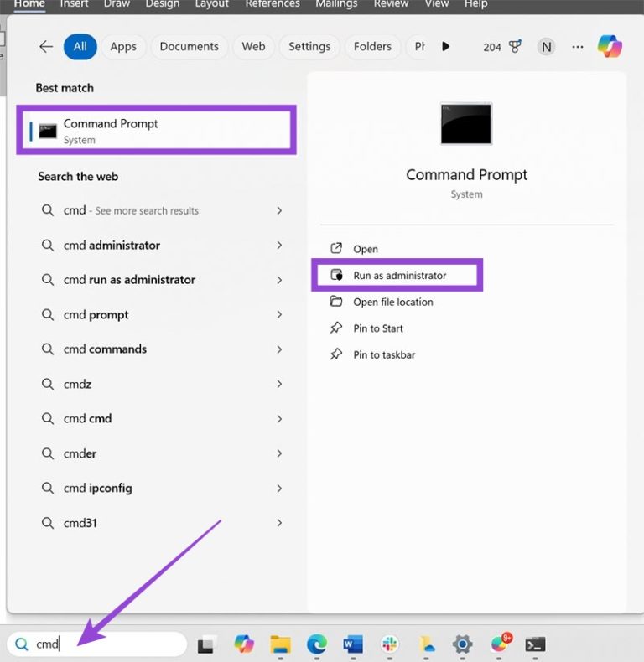Image resolution: width=644 pixels, height=662 pixels.
Task: Select the 'cmd administrator' web suggestion text
Action: pyautogui.click(x=112, y=246)
